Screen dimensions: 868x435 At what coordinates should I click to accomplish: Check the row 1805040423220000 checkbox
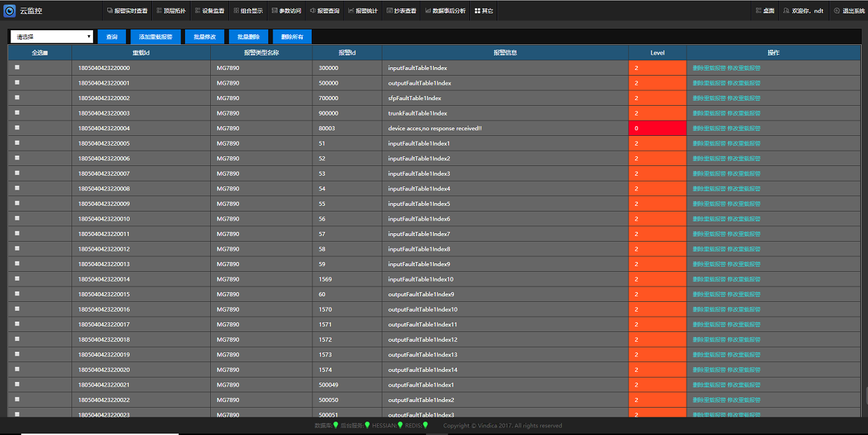click(17, 67)
